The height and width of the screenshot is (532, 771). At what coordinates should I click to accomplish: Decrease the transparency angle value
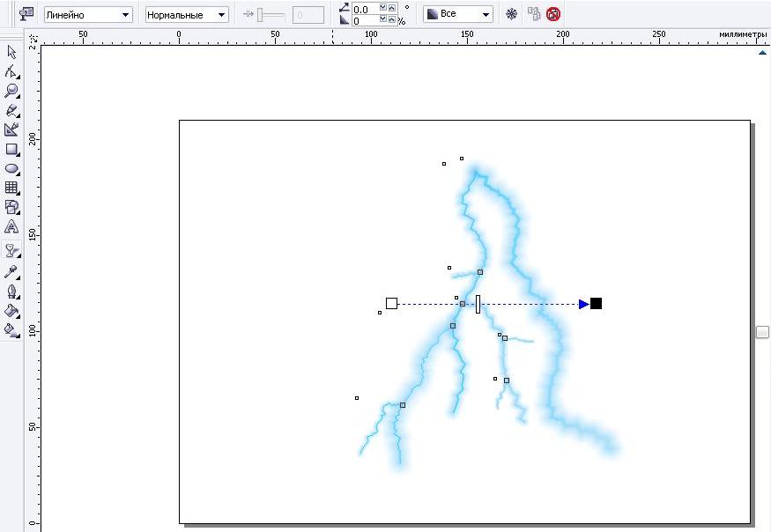pyautogui.click(x=383, y=8)
